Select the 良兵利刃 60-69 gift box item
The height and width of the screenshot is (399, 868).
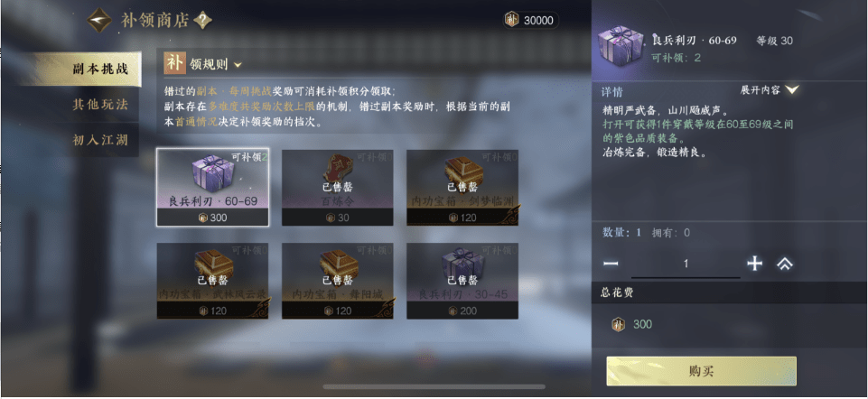pyautogui.click(x=213, y=188)
